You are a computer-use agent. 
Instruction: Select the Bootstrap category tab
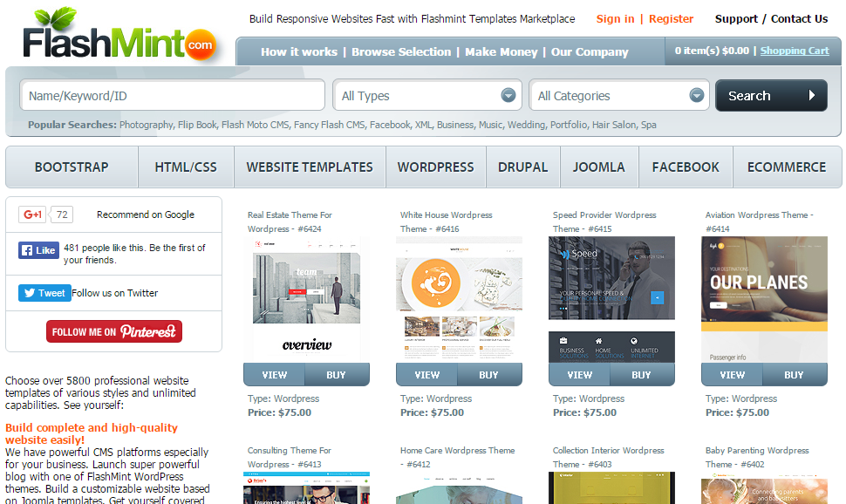tap(72, 167)
